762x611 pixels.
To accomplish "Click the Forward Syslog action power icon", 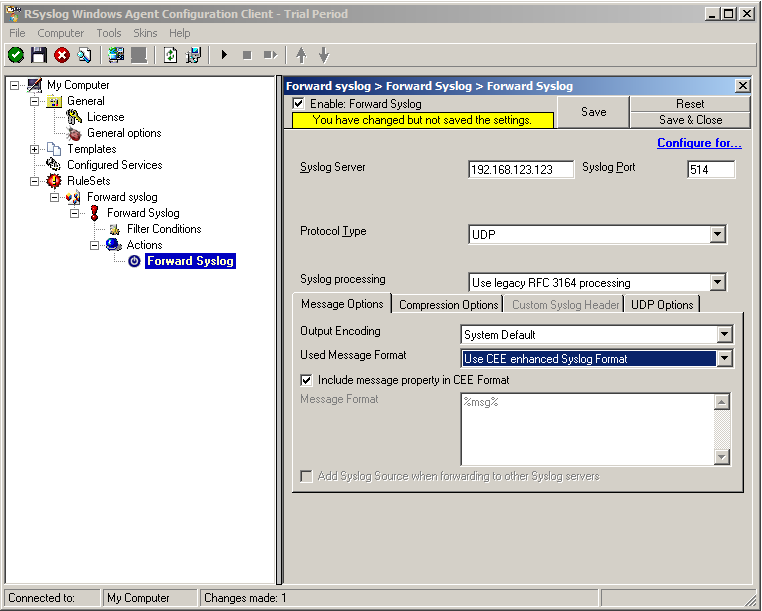I will click(x=134, y=261).
